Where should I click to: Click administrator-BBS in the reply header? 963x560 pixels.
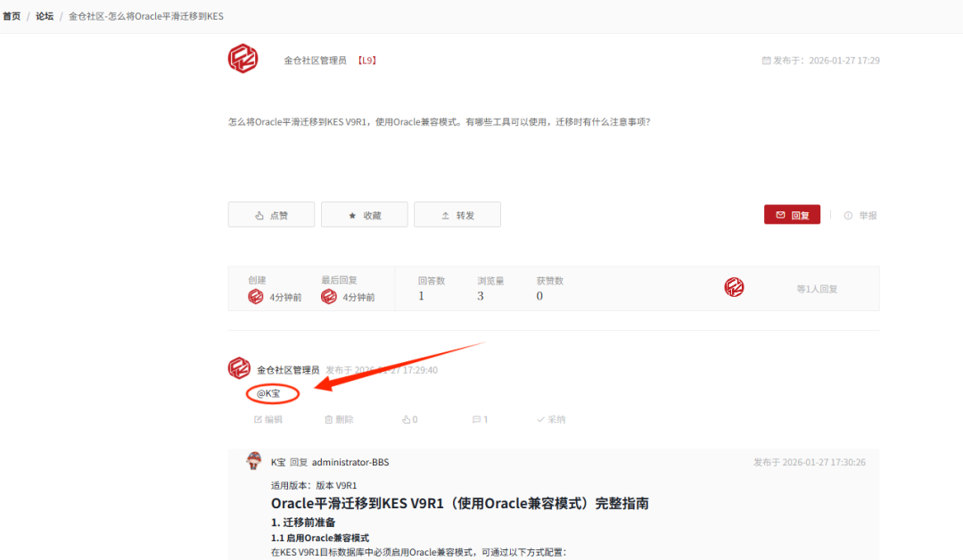click(350, 463)
